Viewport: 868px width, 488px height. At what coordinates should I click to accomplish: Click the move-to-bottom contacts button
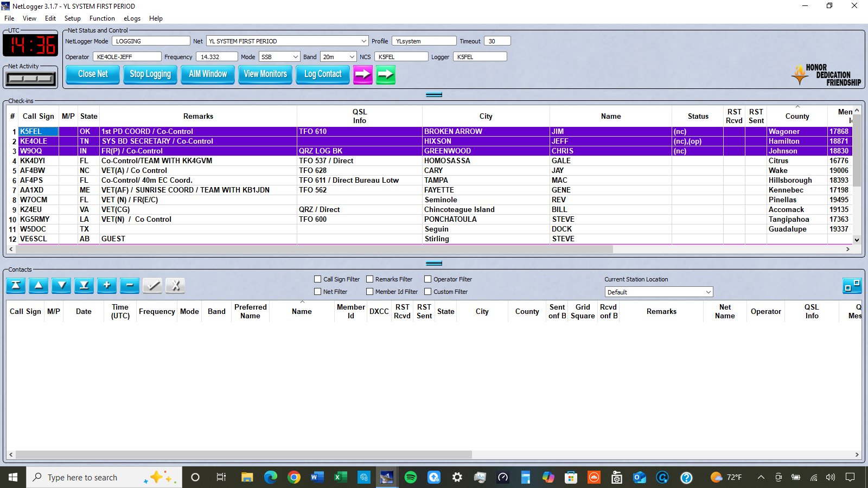click(x=84, y=285)
